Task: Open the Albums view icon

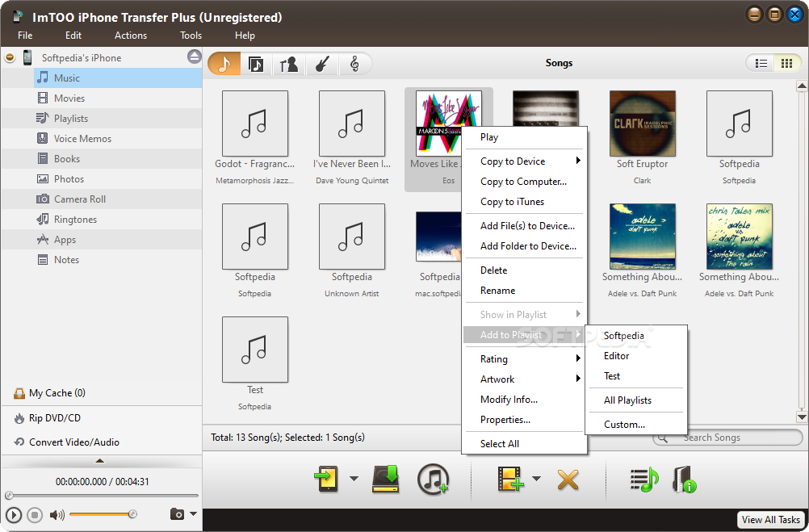Action: pyautogui.click(x=256, y=64)
